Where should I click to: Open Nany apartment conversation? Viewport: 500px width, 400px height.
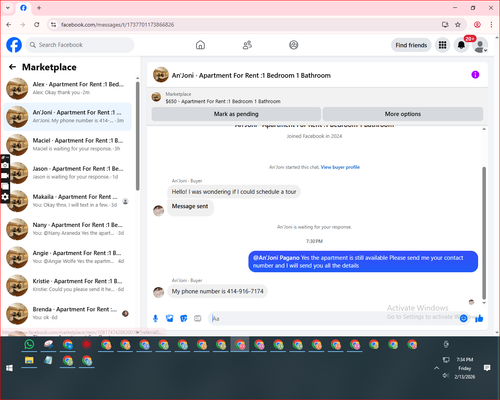[67, 229]
